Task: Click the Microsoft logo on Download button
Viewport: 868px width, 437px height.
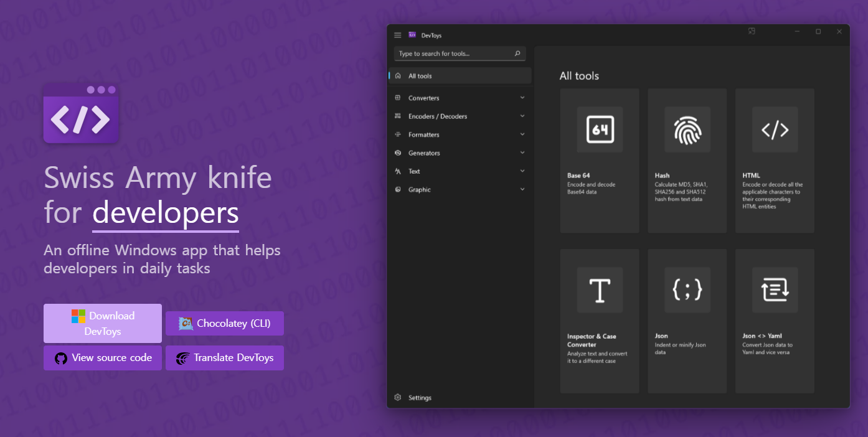Action: 78,316
